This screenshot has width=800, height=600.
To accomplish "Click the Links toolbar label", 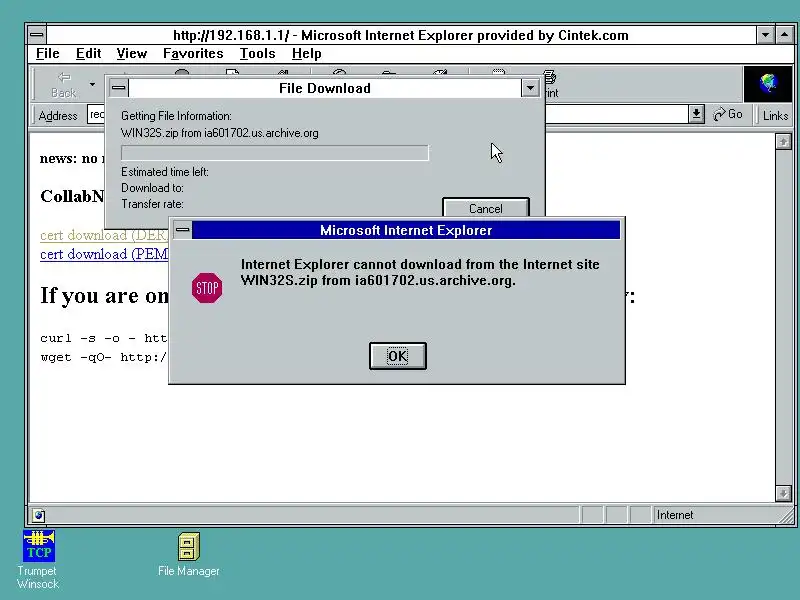I will coord(775,115).
